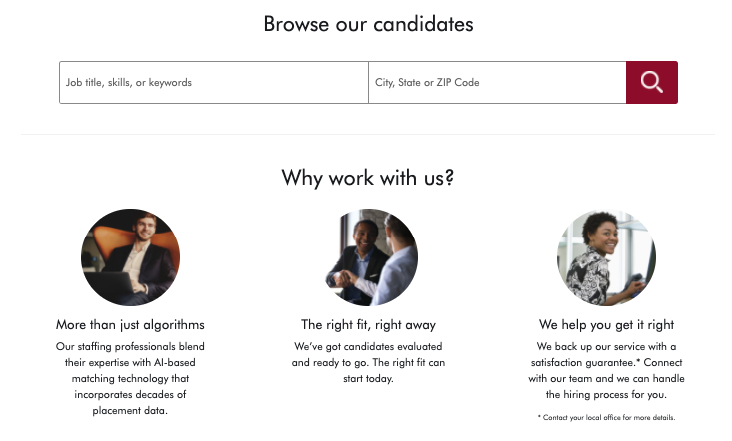The width and height of the screenshot is (732, 441).
Task: Open the 'We help you get it right' heading
Action: [x=606, y=325]
